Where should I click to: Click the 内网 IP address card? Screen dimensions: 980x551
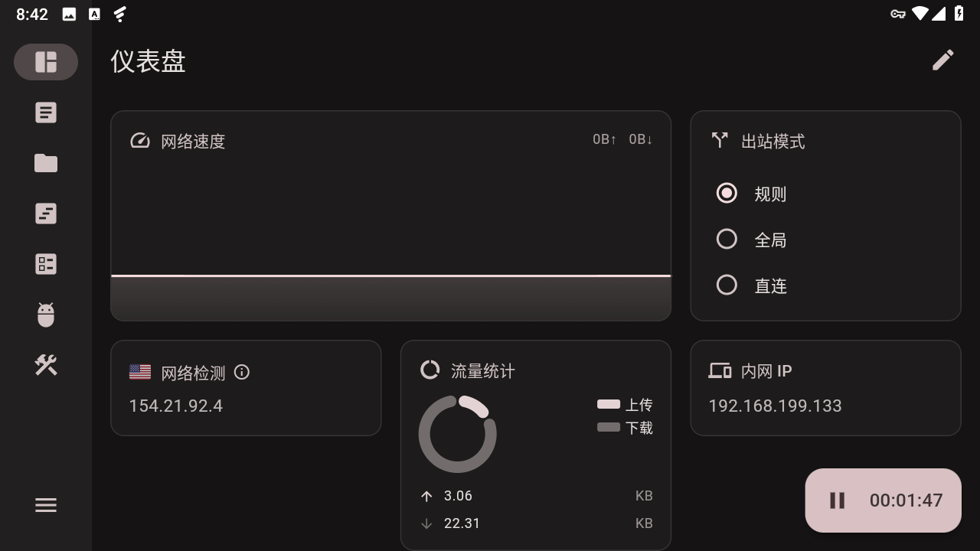point(825,388)
